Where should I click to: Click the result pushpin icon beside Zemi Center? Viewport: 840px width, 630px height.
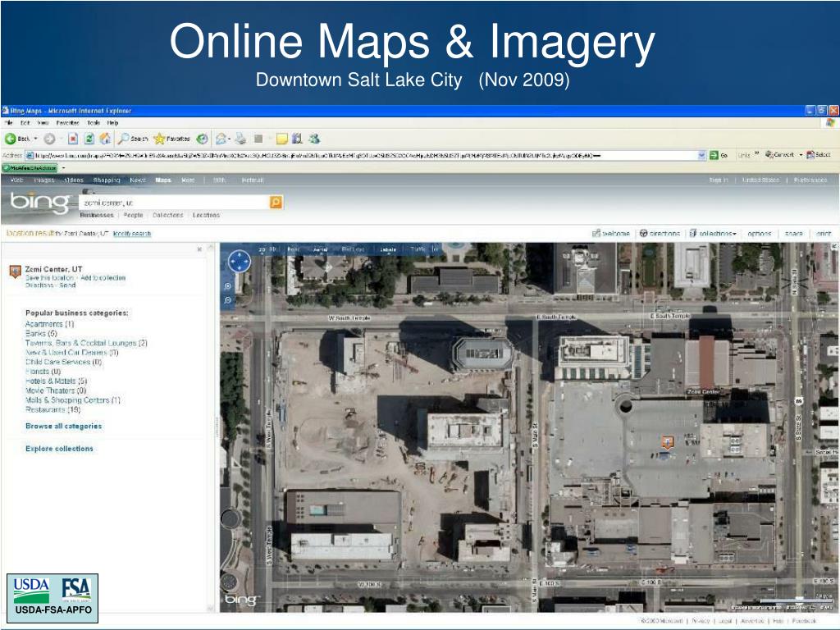(x=15, y=271)
